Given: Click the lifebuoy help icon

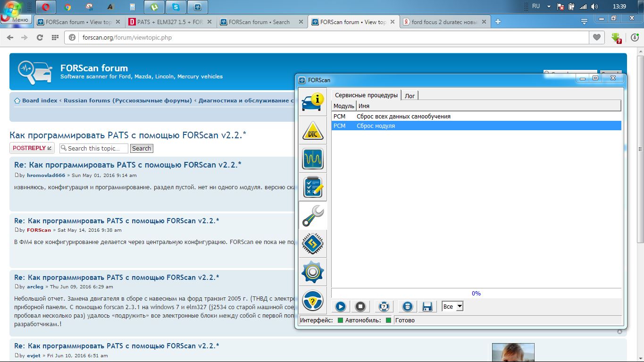Looking at the screenshot, I should 384,307.
